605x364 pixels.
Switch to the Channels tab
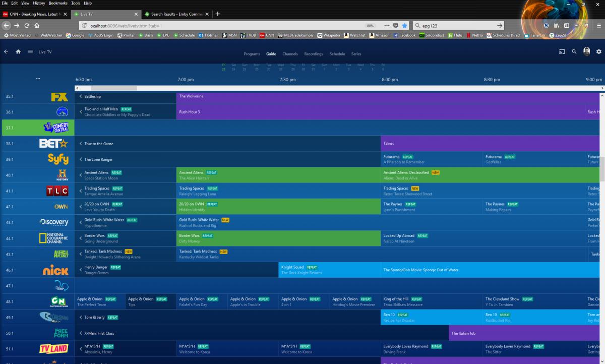290,54
